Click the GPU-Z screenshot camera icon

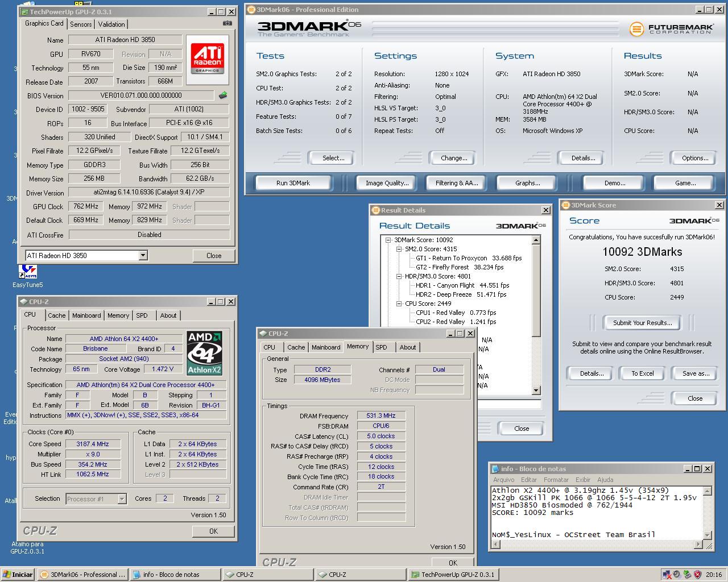[x=227, y=23]
